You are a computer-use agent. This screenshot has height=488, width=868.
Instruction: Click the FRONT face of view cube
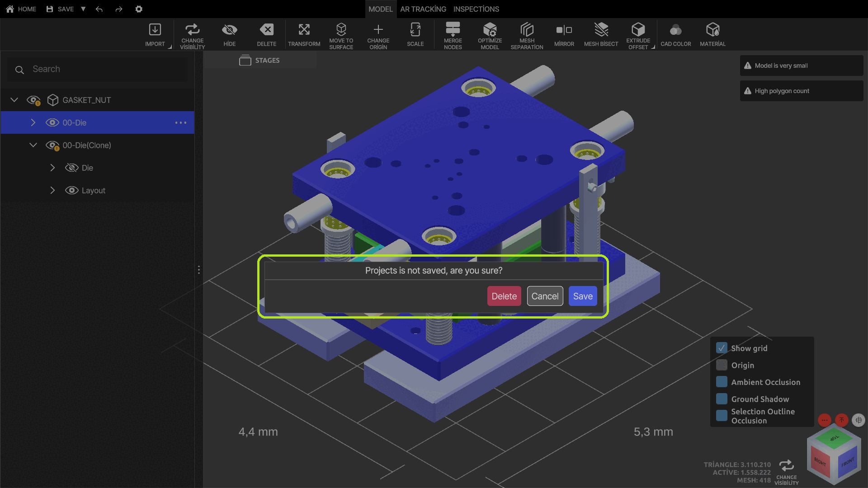(x=848, y=463)
